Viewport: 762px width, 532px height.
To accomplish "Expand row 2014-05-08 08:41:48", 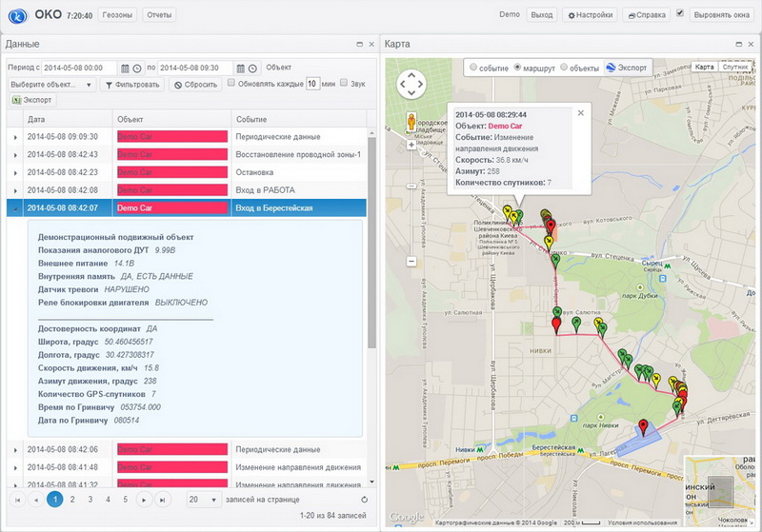I will (x=15, y=468).
